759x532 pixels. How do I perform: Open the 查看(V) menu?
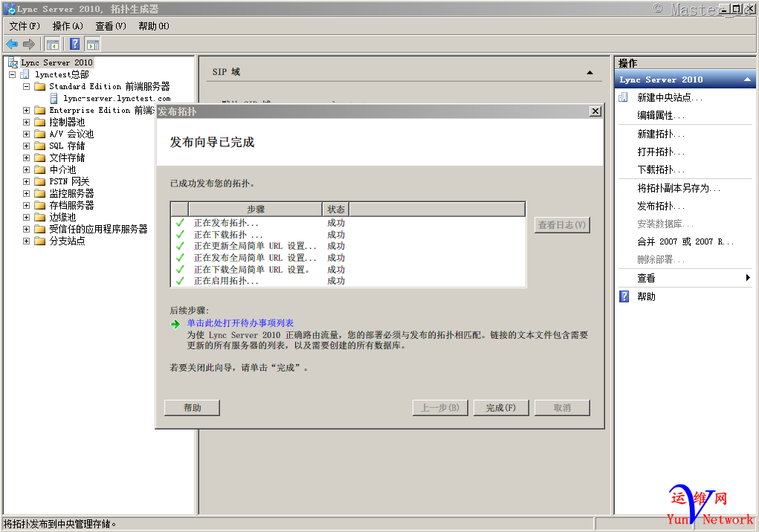pyautogui.click(x=111, y=26)
